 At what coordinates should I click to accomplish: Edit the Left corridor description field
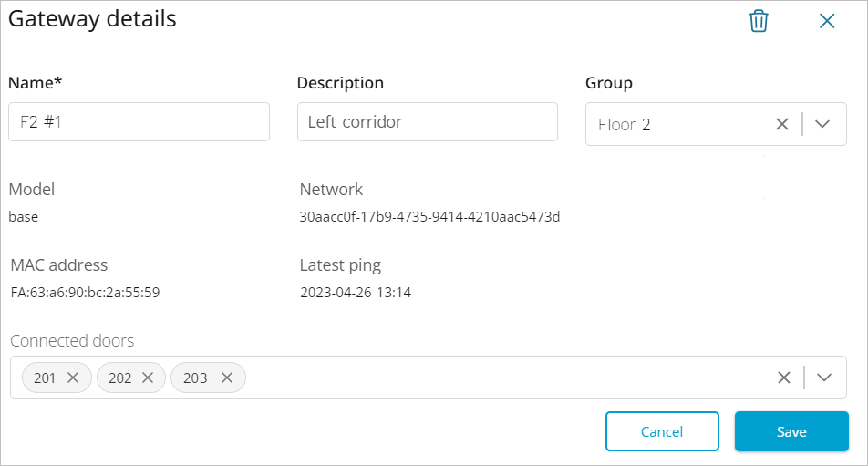pyautogui.click(x=427, y=122)
